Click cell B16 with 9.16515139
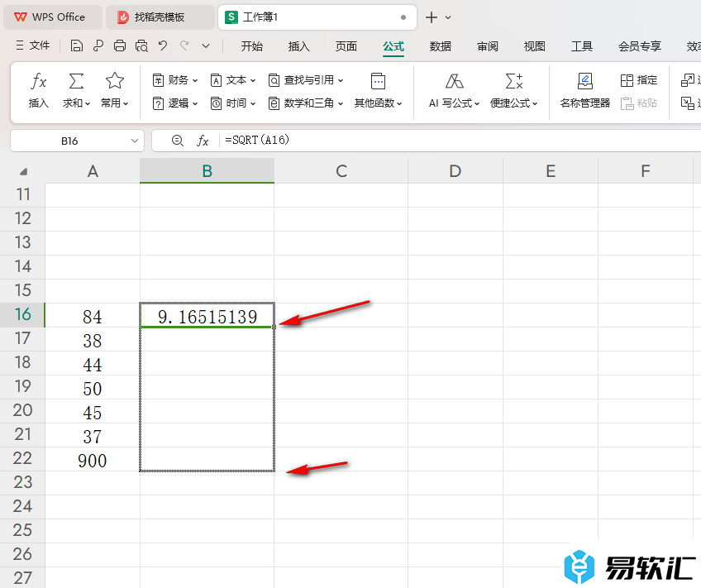Screen dimensions: 701x588 (x=207, y=315)
